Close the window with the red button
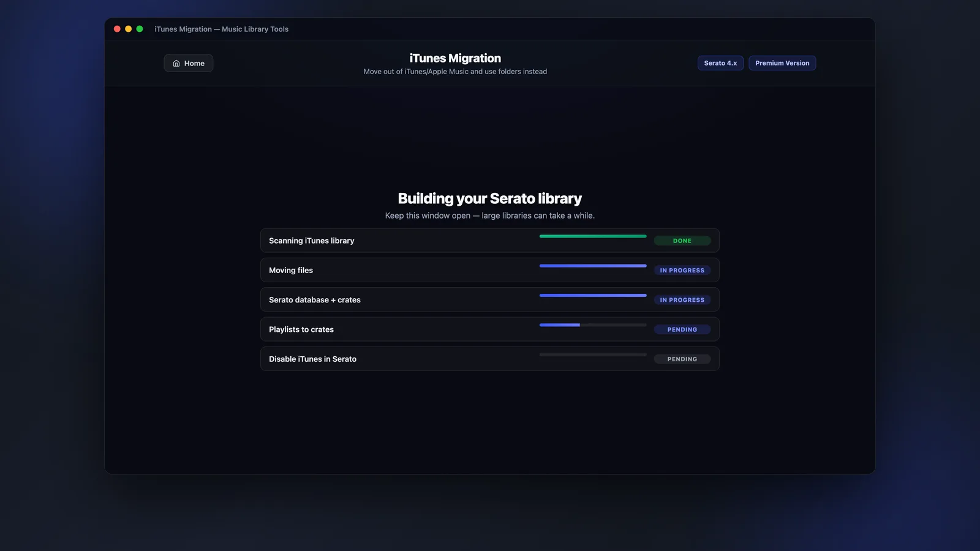This screenshot has height=551, width=980. click(117, 29)
